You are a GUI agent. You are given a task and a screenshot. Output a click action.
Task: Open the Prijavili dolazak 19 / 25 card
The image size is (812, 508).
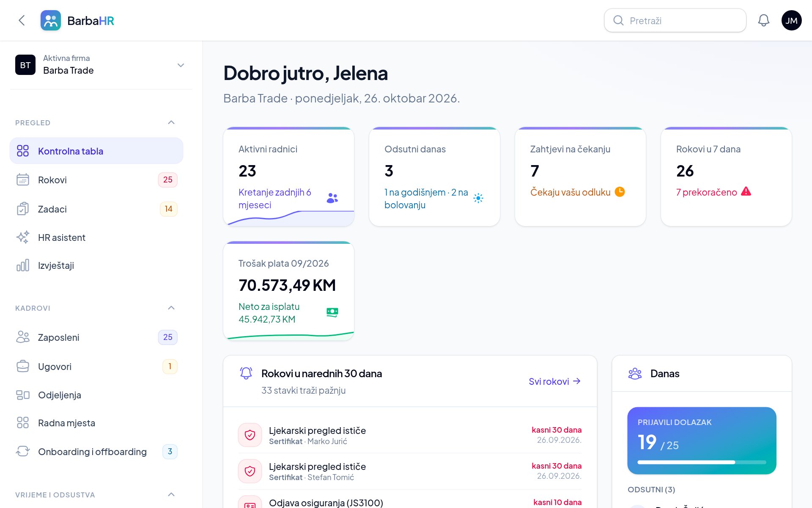pyautogui.click(x=702, y=441)
